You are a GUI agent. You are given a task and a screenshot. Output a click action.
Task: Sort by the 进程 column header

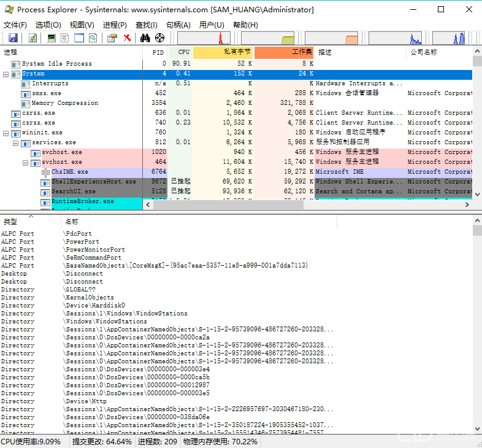click(72, 52)
